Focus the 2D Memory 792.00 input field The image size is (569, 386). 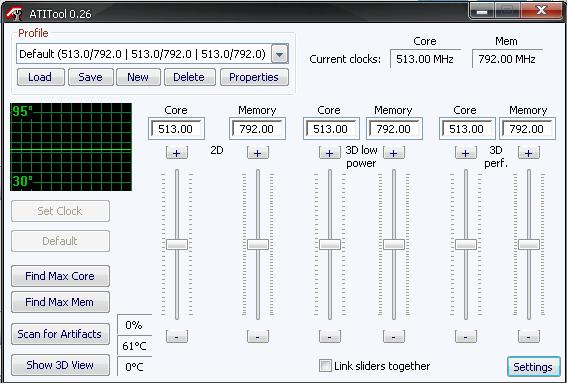point(257,129)
